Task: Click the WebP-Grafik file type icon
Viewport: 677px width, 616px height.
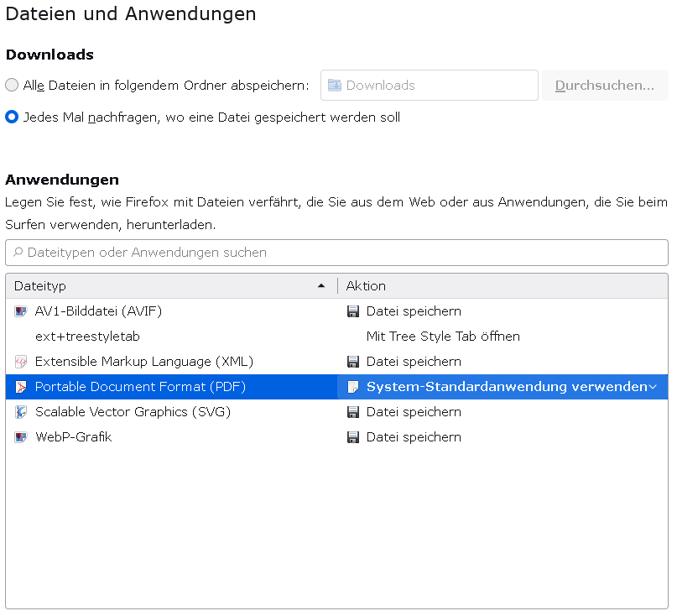Action: [21, 437]
